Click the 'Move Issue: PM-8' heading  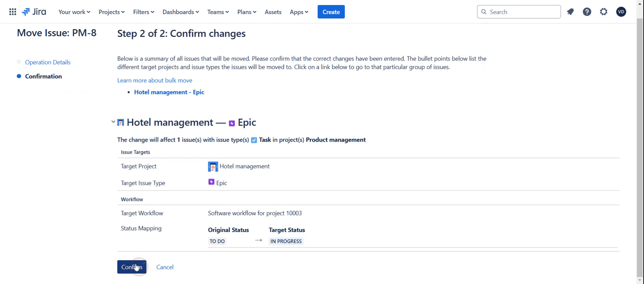pyautogui.click(x=57, y=33)
